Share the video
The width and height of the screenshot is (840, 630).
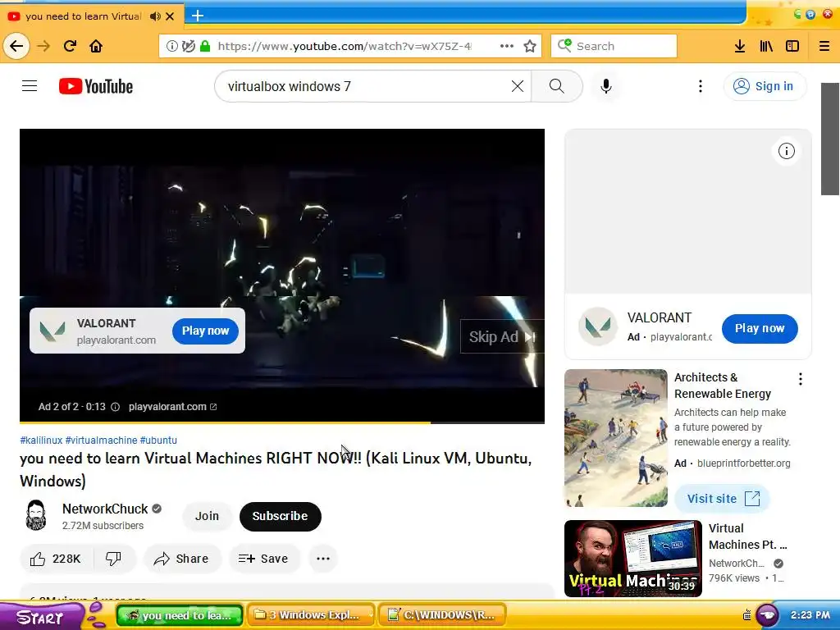182,559
